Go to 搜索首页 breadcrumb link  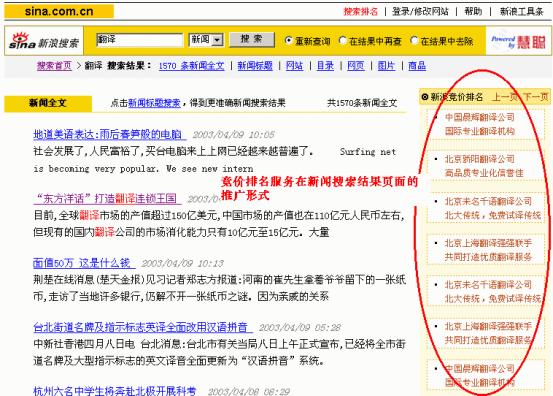[x=54, y=66]
